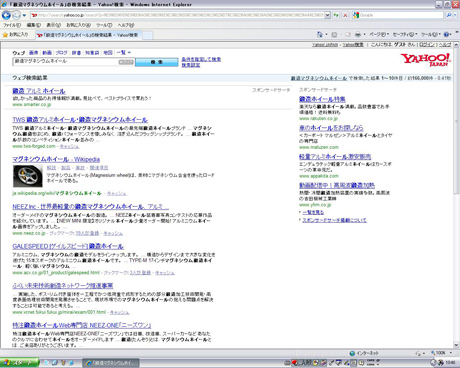Viewport: 460px width, 368px height.
Task: Open the 表示(V) menu
Action: pos(53,25)
